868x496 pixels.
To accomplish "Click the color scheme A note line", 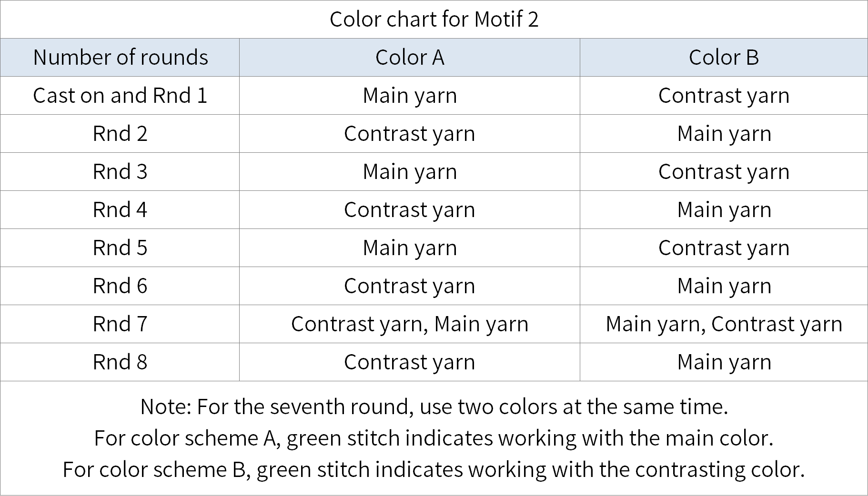I will coord(434,438).
